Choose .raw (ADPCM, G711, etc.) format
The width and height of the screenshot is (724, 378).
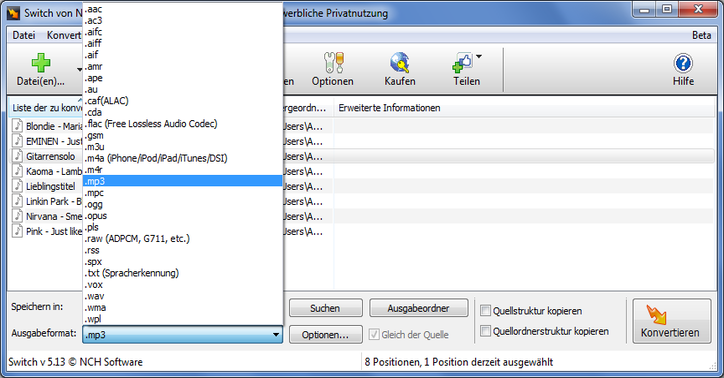point(182,239)
